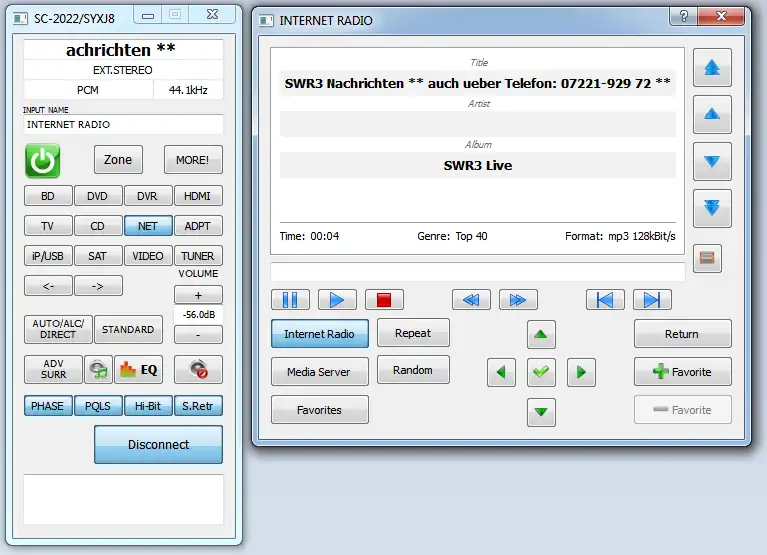
Task: Select the SAT input
Action: coord(98,256)
